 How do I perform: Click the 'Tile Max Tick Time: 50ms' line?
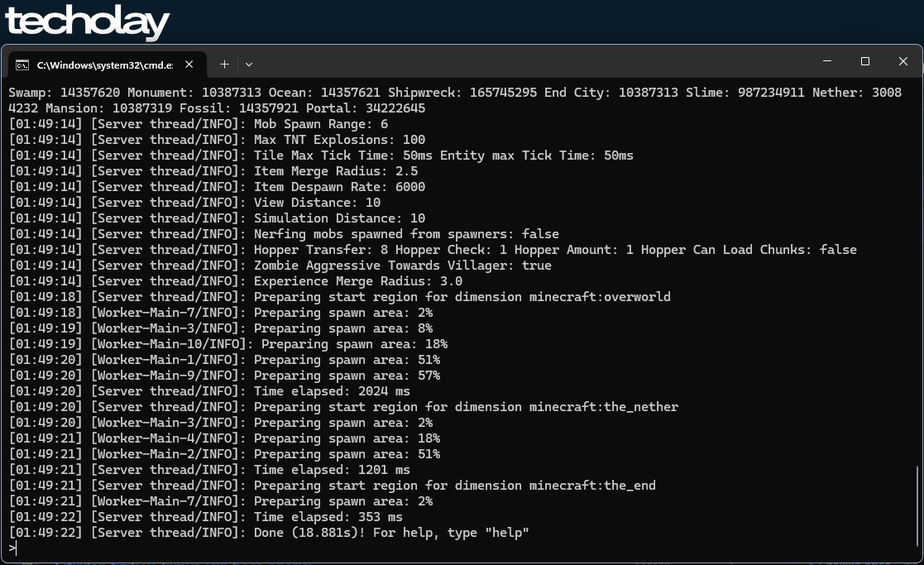321,156
